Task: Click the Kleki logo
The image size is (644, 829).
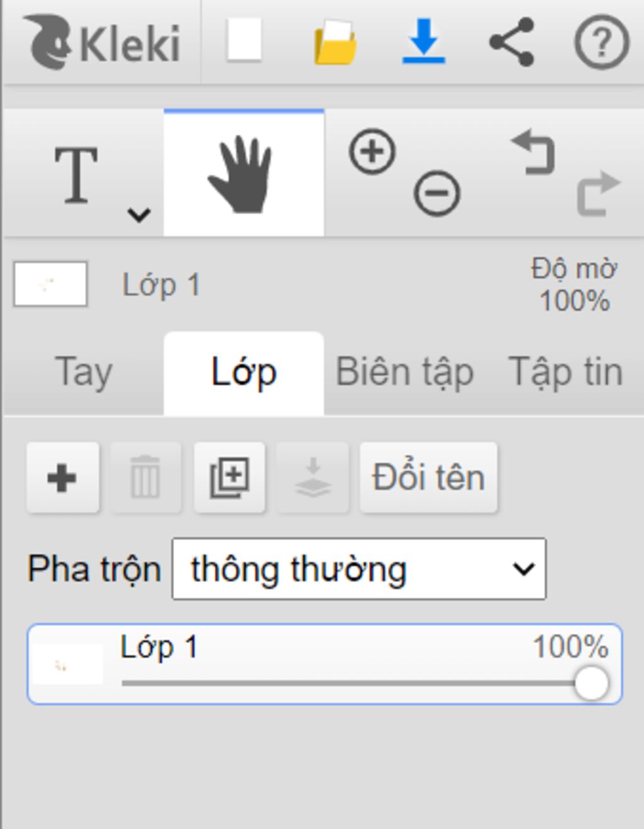Action: pos(102,43)
